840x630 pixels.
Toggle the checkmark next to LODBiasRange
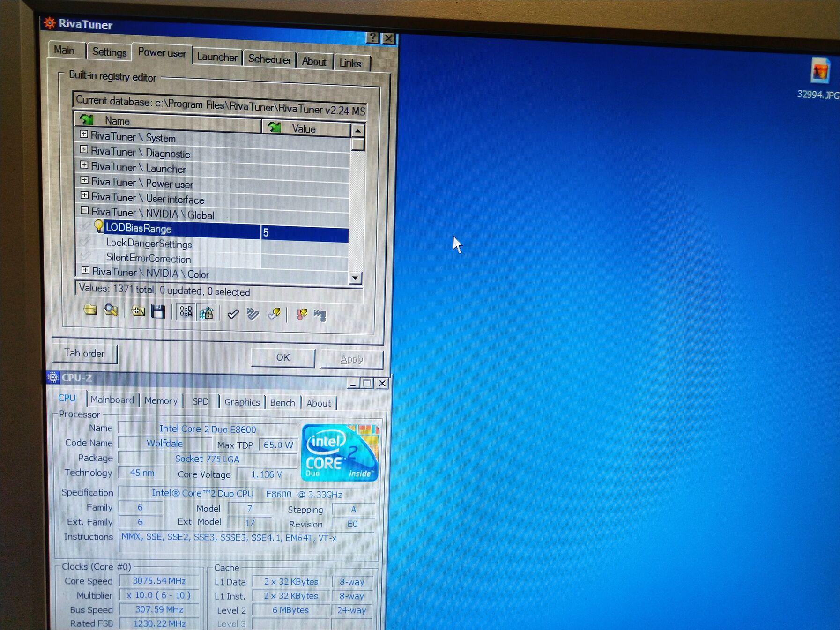(85, 227)
